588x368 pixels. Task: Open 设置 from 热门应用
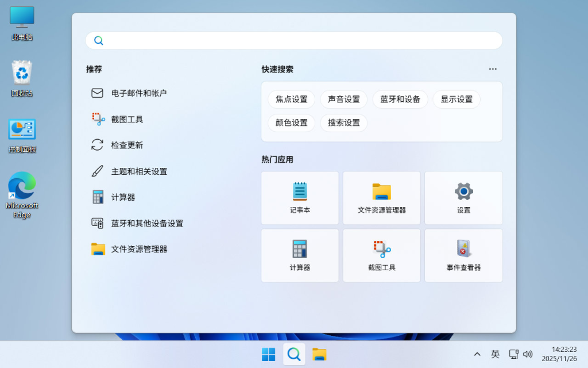pos(463,198)
